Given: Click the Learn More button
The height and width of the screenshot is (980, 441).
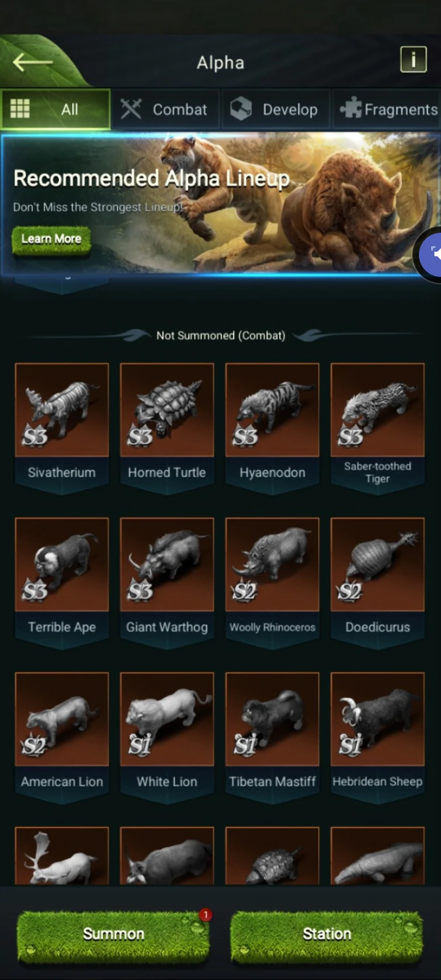Looking at the screenshot, I should (x=51, y=239).
